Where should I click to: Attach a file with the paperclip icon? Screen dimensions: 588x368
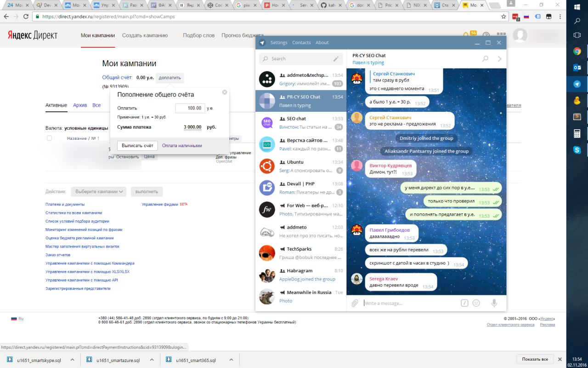pos(355,303)
